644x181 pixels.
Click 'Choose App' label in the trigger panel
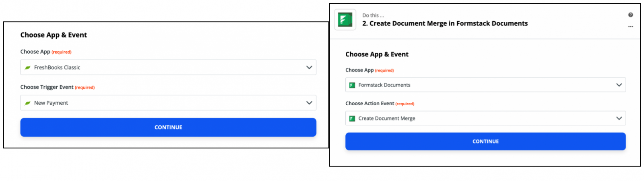35,52
